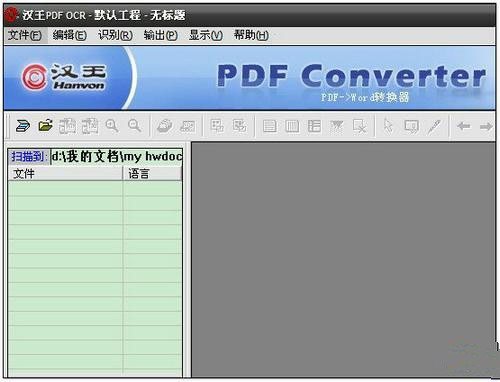Open the 帮助(H) menu
The width and height of the screenshot is (500, 382).
pyautogui.click(x=251, y=35)
